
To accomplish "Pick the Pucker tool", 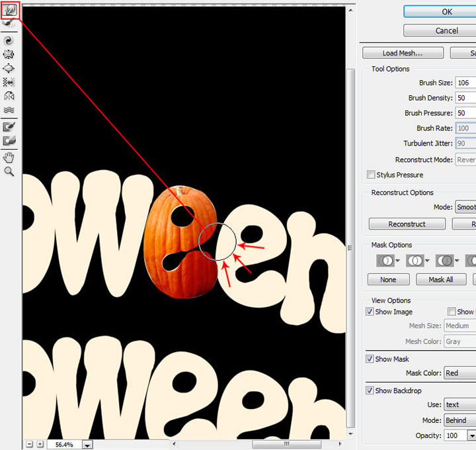I will click(9, 54).
